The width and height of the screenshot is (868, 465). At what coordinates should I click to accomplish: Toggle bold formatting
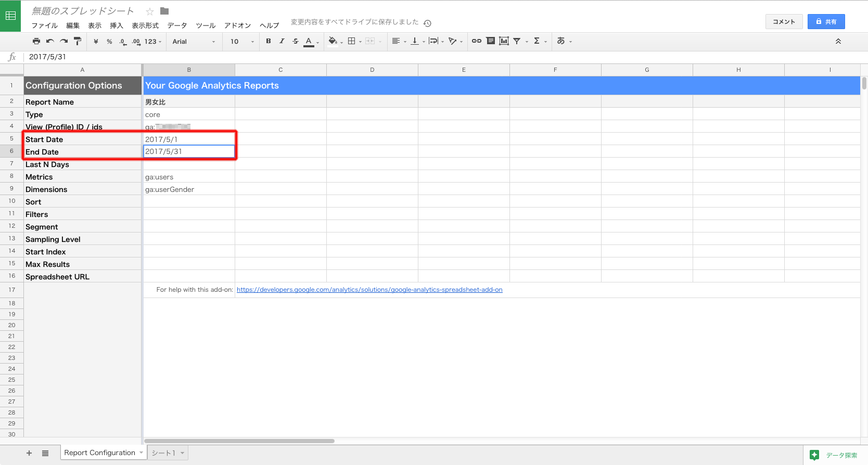point(269,41)
